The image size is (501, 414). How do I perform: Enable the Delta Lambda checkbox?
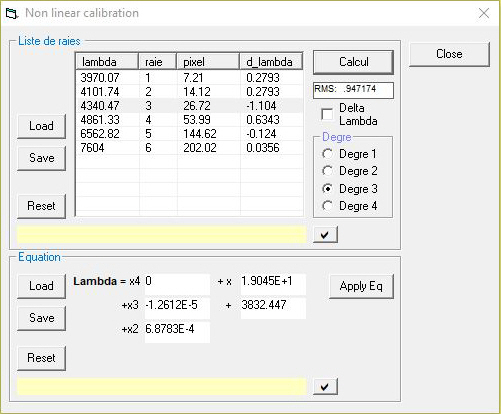[x=327, y=114]
